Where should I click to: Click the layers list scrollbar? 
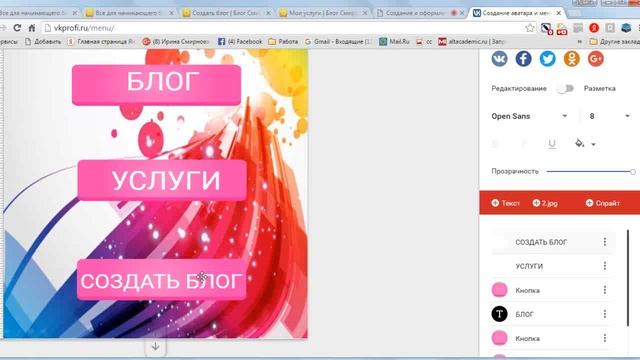point(628,278)
